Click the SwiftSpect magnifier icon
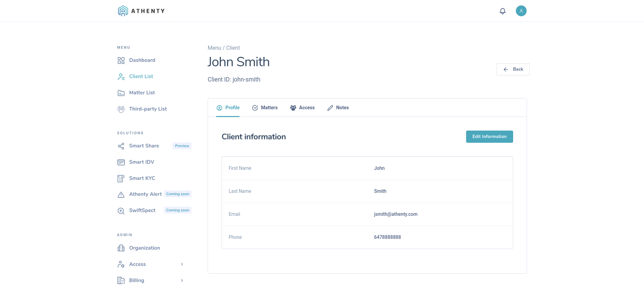Image resolution: width=644 pixels, height=296 pixels. point(121,211)
